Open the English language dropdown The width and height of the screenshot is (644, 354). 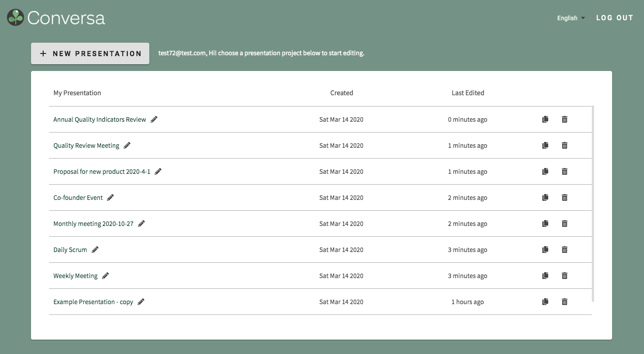coord(571,18)
